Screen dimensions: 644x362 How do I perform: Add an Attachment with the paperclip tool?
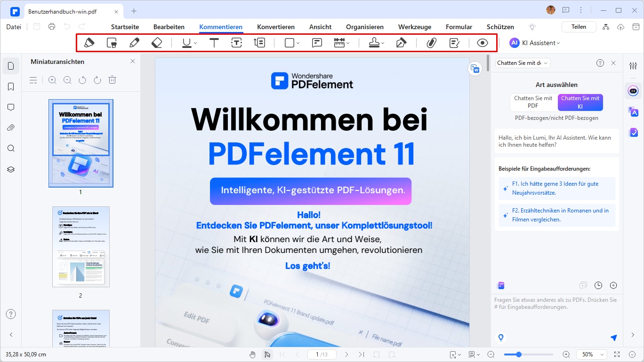(432, 43)
